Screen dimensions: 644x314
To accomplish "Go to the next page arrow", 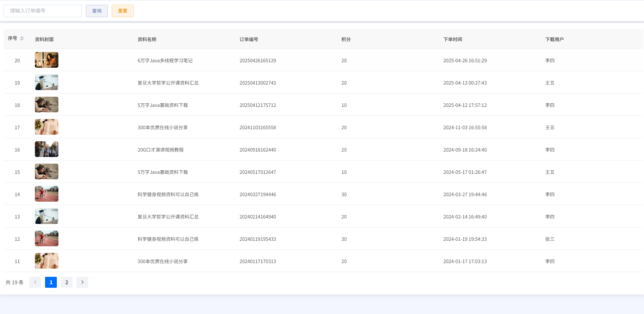I will [x=82, y=282].
